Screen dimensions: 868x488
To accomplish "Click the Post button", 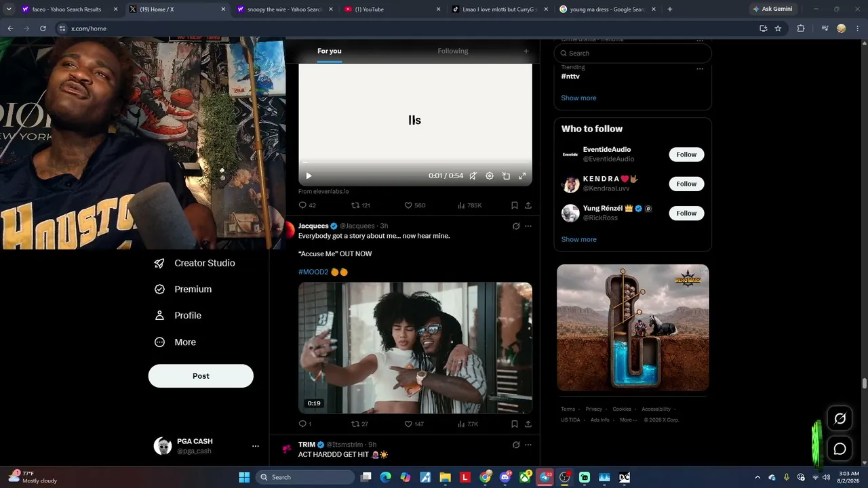I will tap(201, 376).
